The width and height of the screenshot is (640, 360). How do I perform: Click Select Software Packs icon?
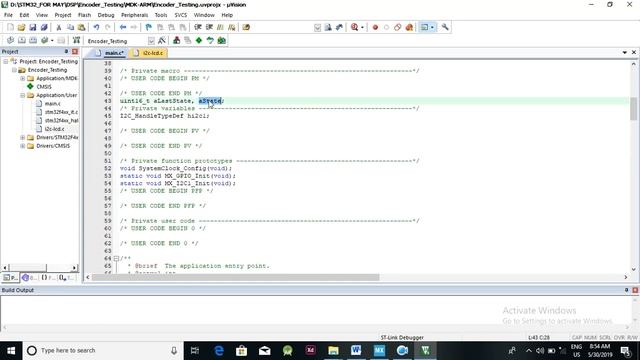tap(210, 40)
